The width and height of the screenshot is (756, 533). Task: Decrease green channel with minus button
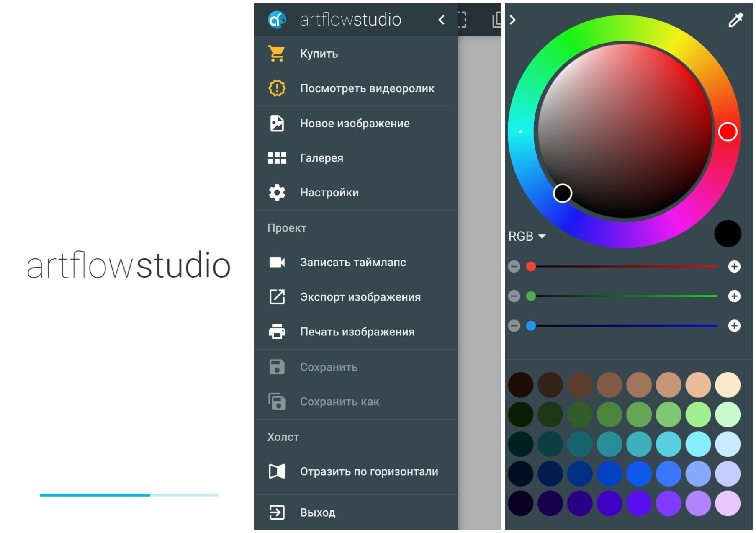click(514, 296)
